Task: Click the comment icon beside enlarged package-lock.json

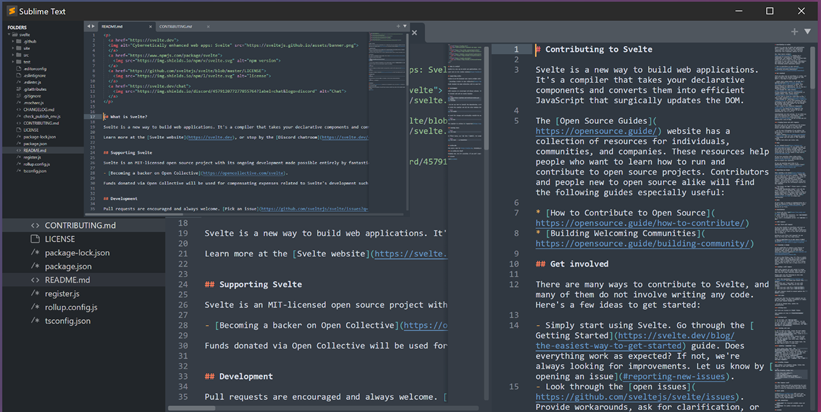Action: (35, 253)
